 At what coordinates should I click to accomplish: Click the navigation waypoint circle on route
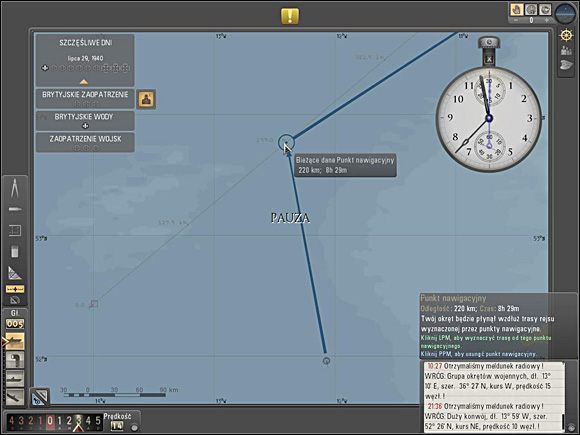[x=286, y=142]
